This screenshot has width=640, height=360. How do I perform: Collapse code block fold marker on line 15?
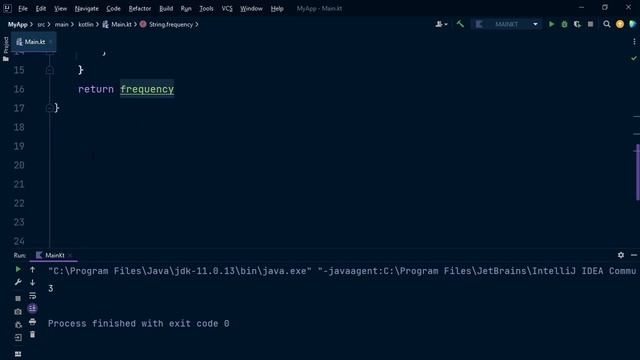coord(50,70)
